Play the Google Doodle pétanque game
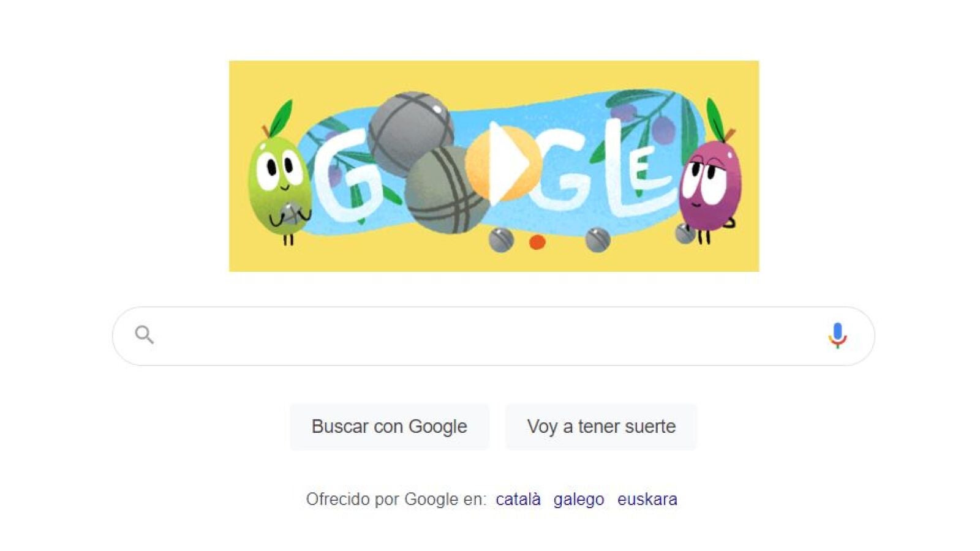The width and height of the screenshot is (980, 551). click(503, 163)
